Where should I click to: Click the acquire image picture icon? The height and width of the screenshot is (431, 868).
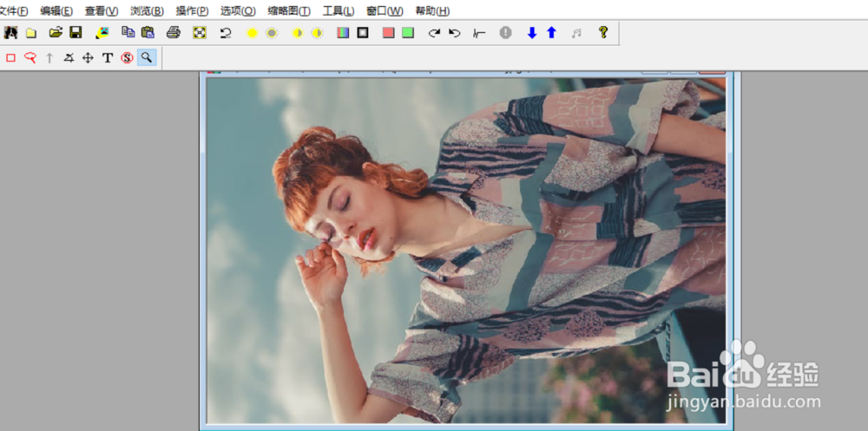click(102, 33)
